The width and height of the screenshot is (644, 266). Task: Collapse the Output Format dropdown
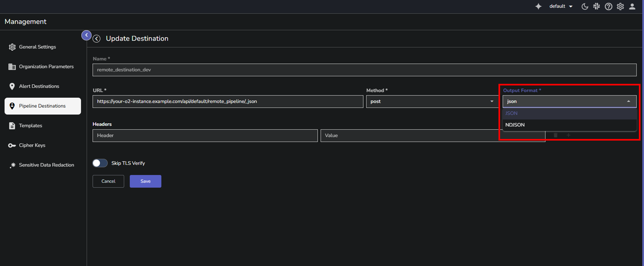[628, 102]
